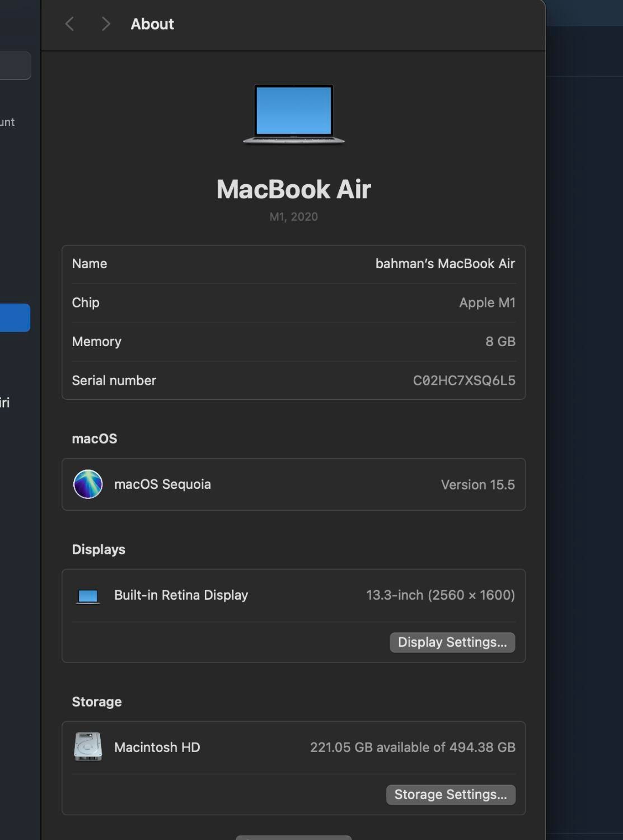Click the macOS Sequoia logo icon
623x840 pixels.
[88, 484]
